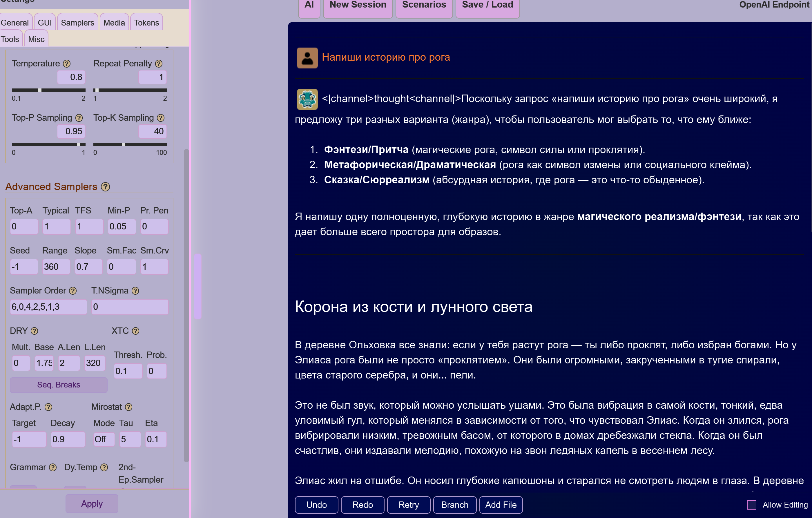Viewport: 812px width, 518px height.
Task: Retry the last generation
Action: 409,505
